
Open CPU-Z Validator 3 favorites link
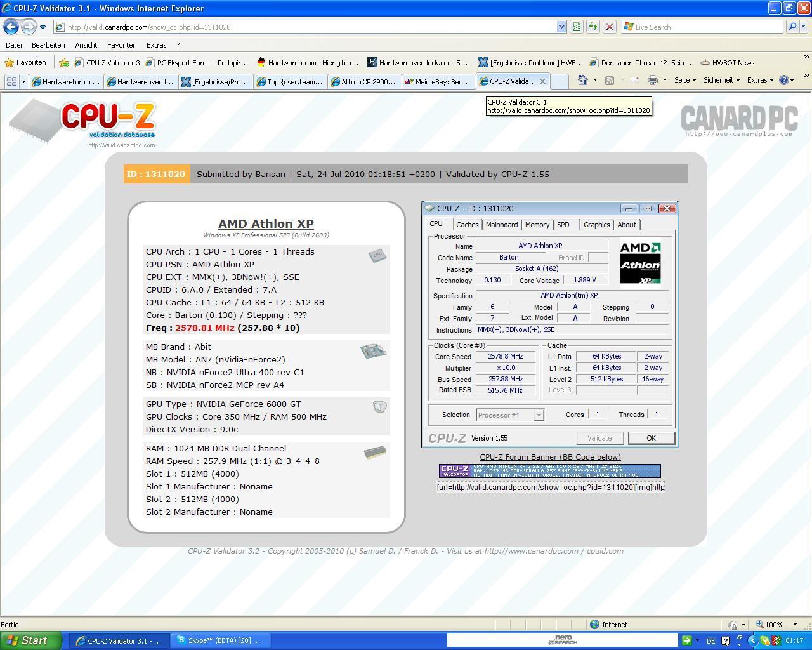107,63
